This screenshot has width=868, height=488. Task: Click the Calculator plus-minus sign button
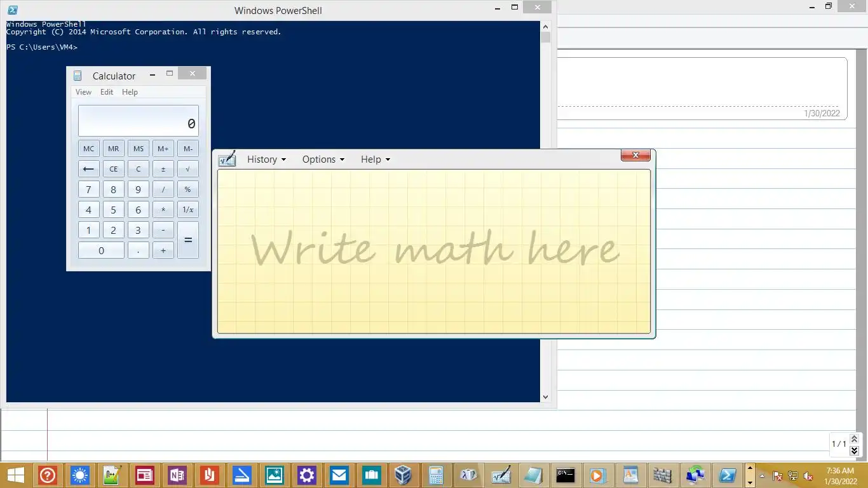coord(163,169)
